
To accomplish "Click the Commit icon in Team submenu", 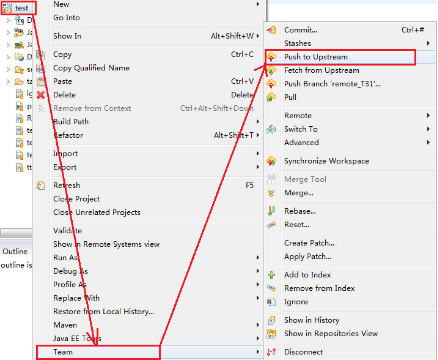I will click(x=272, y=30).
